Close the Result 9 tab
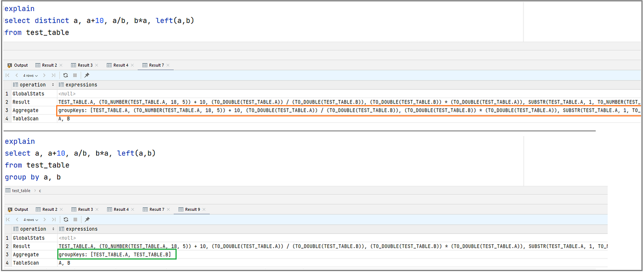The width and height of the screenshot is (644, 272). 204,209
